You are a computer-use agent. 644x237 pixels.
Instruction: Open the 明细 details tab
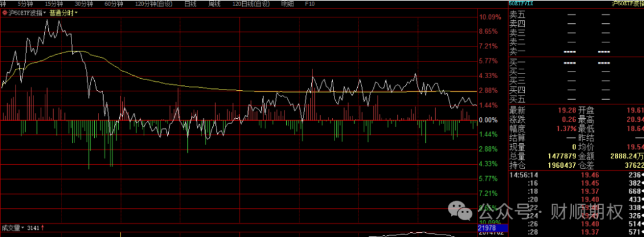(x=287, y=4)
